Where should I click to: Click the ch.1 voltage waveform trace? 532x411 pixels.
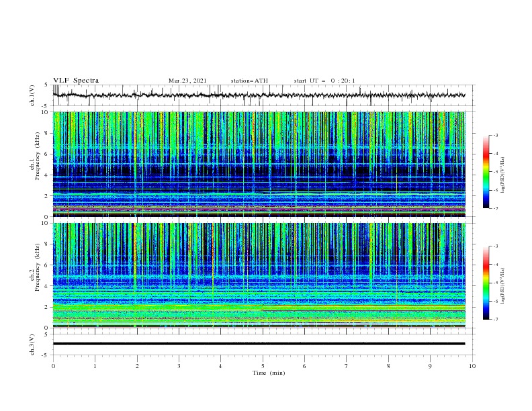259,95
